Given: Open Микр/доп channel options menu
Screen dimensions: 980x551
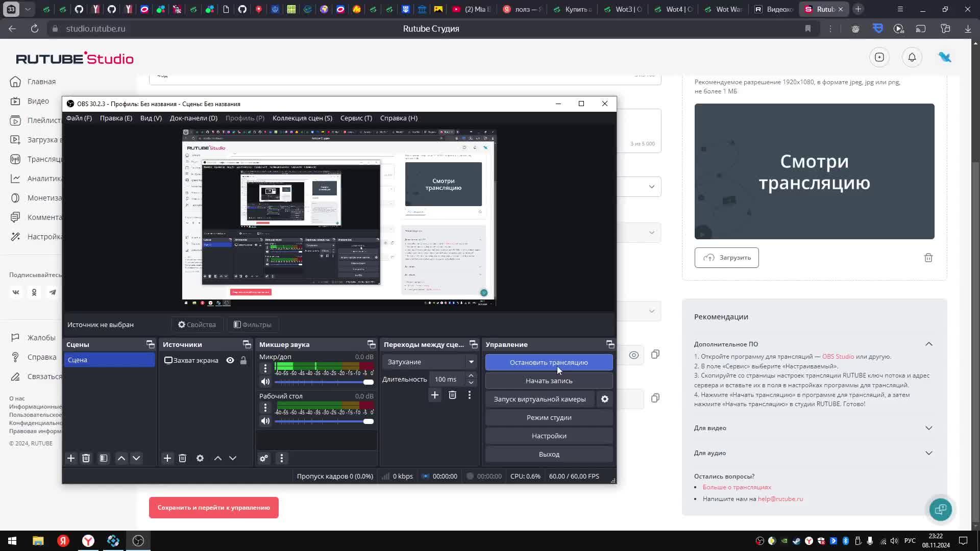Looking at the screenshot, I should pos(265,368).
